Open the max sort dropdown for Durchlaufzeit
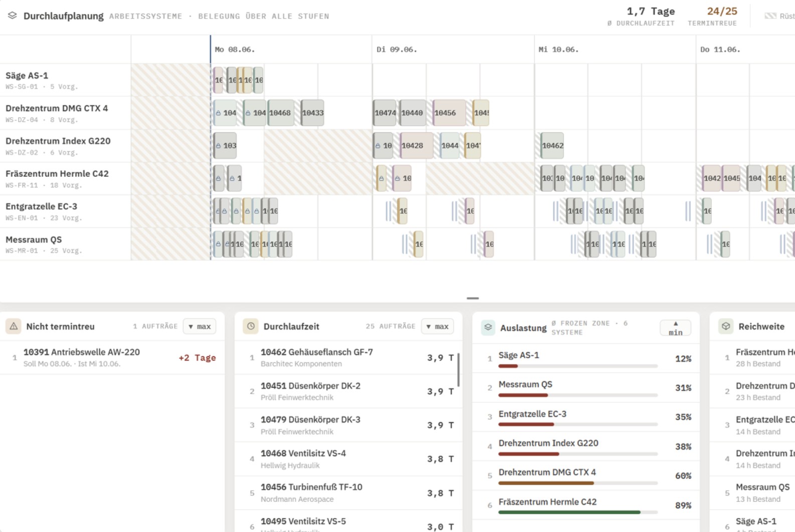 click(x=438, y=326)
